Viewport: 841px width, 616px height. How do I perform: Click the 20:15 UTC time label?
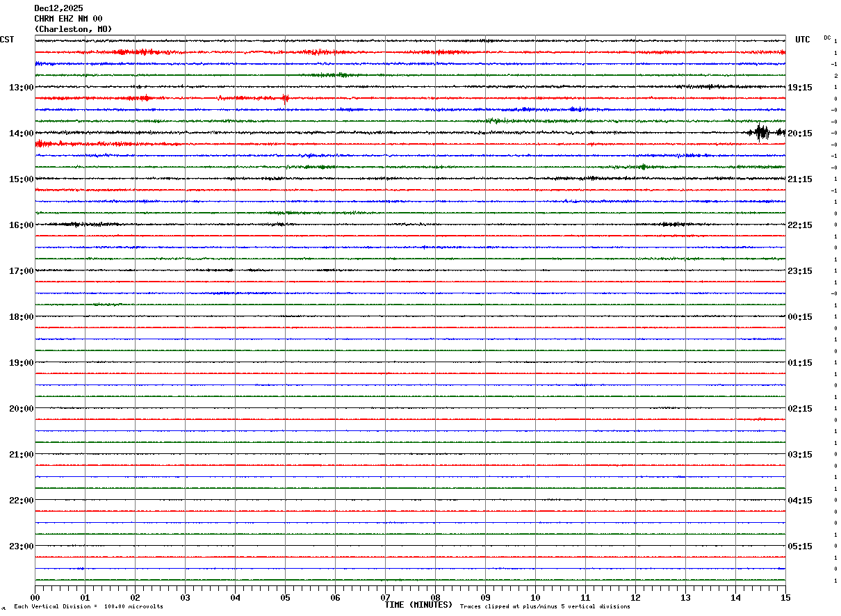tap(799, 133)
